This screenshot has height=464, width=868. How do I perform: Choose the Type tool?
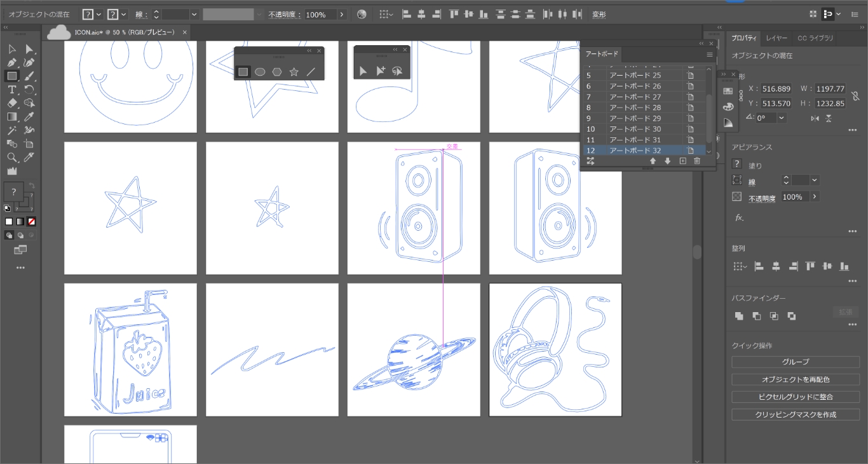coord(11,90)
